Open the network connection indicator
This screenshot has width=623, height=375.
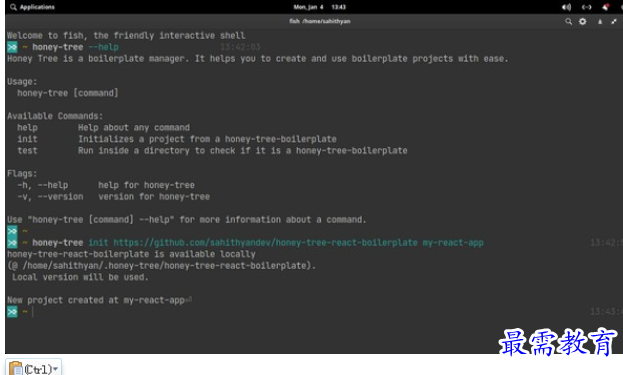586,7
